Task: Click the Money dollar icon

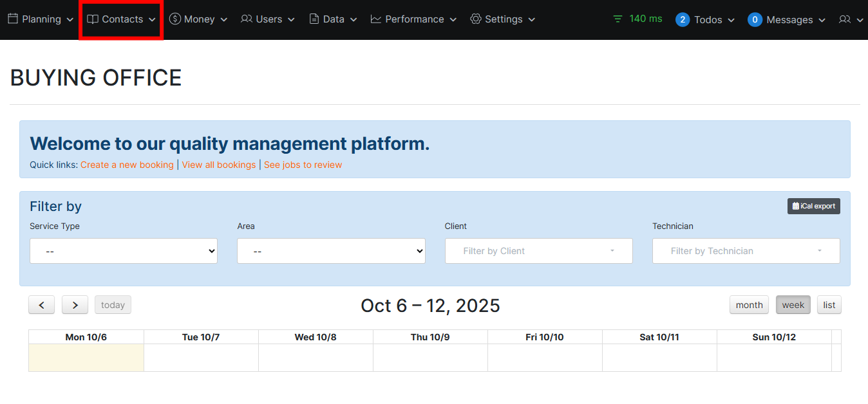Action: [175, 19]
